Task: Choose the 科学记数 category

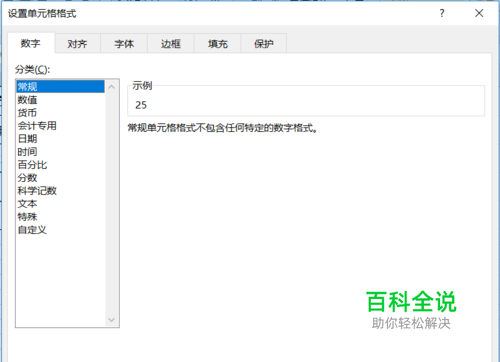Action: [60, 191]
